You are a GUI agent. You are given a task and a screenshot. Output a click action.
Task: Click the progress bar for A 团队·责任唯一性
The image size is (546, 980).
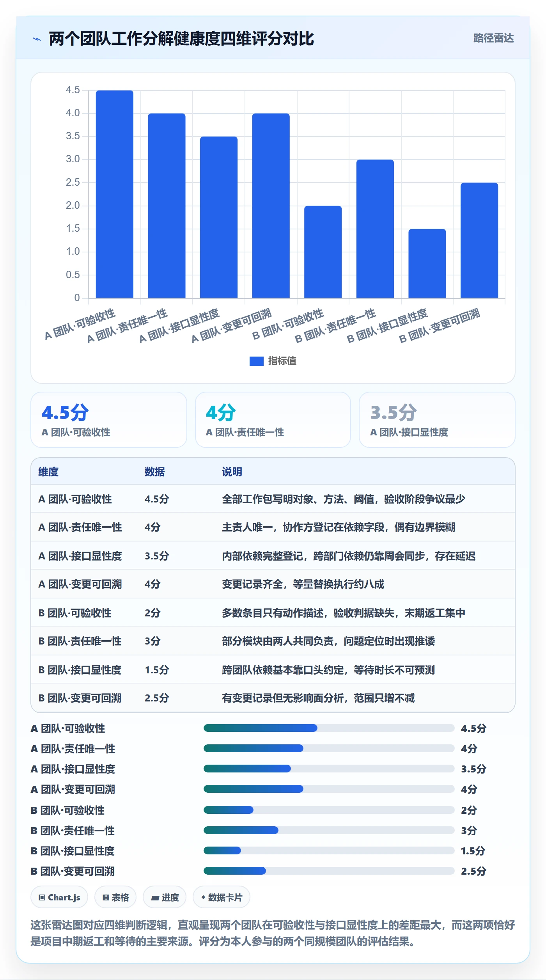point(329,748)
